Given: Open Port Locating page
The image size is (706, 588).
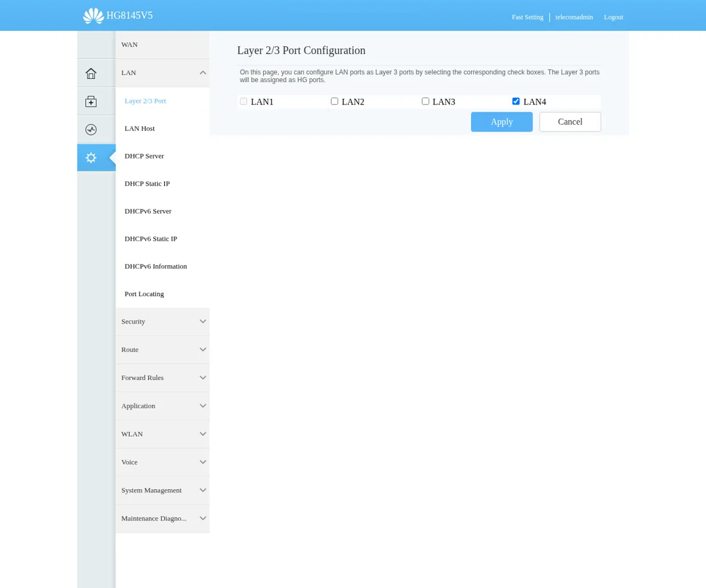Looking at the screenshot, I should tap(144, 294).
